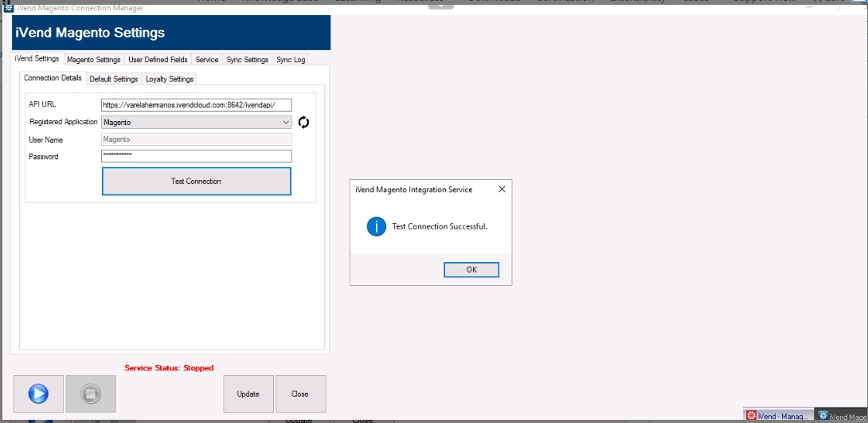Click the Test Connection Successful message
This screenshot has width=868, height=423.
440,226
